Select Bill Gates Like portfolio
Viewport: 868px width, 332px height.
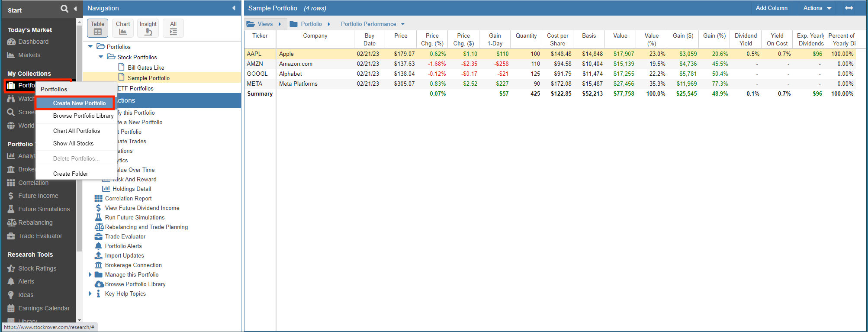click(146, 68)
